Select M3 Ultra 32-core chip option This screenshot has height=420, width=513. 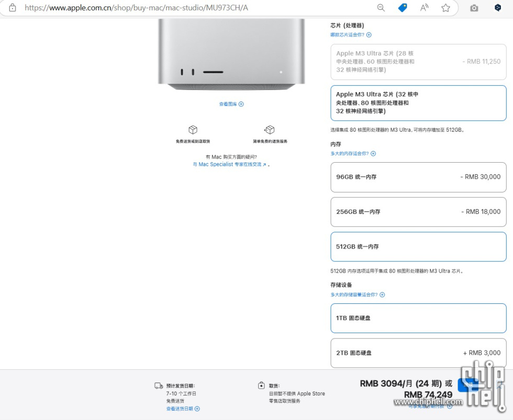418,103
